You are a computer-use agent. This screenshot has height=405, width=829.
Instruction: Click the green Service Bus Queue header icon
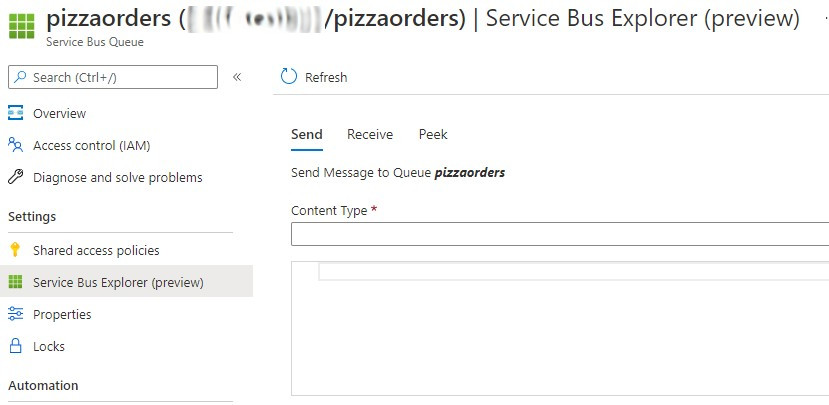21,25
